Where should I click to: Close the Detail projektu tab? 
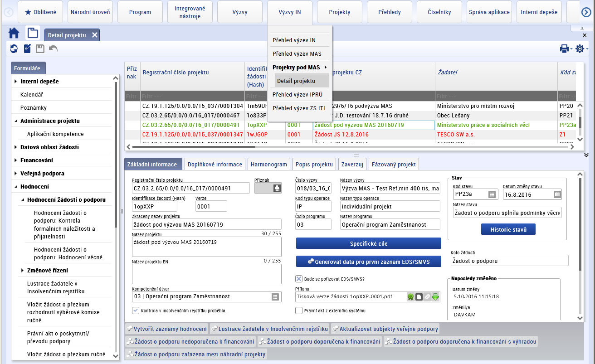pos(94,35)
